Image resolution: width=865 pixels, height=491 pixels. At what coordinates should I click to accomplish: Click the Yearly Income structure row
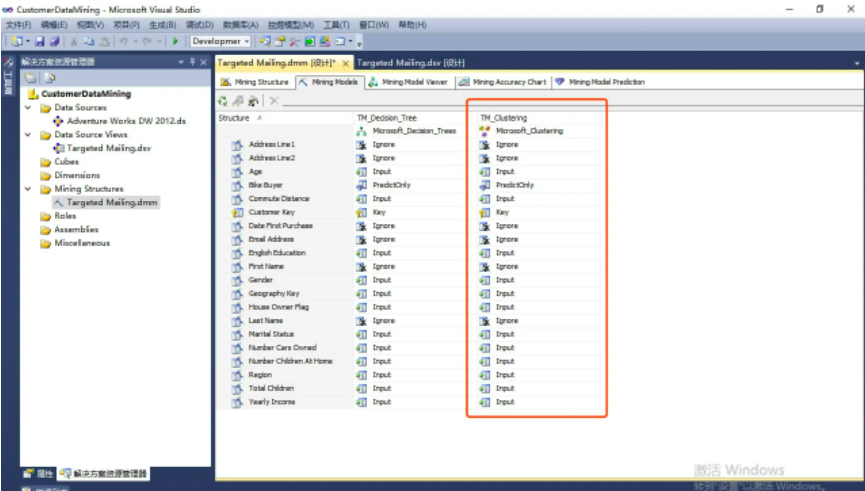[x=285, y=402]
